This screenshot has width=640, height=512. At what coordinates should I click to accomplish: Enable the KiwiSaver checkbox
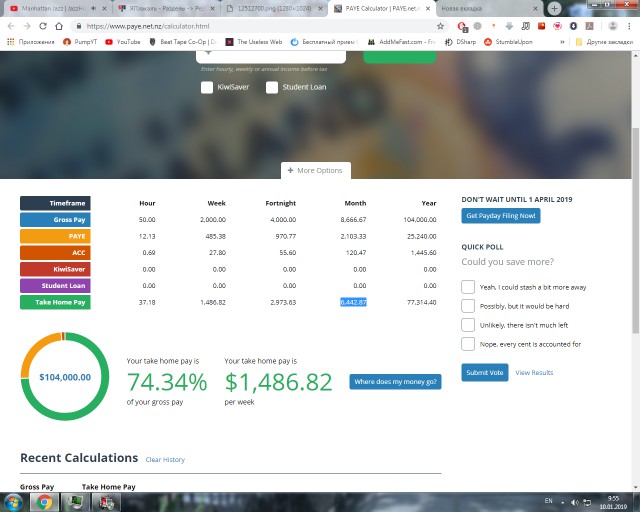click(x=207, y=88)
